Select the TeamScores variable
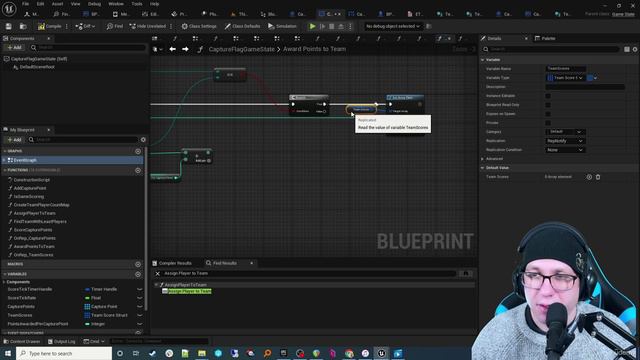 pos(20,315)
